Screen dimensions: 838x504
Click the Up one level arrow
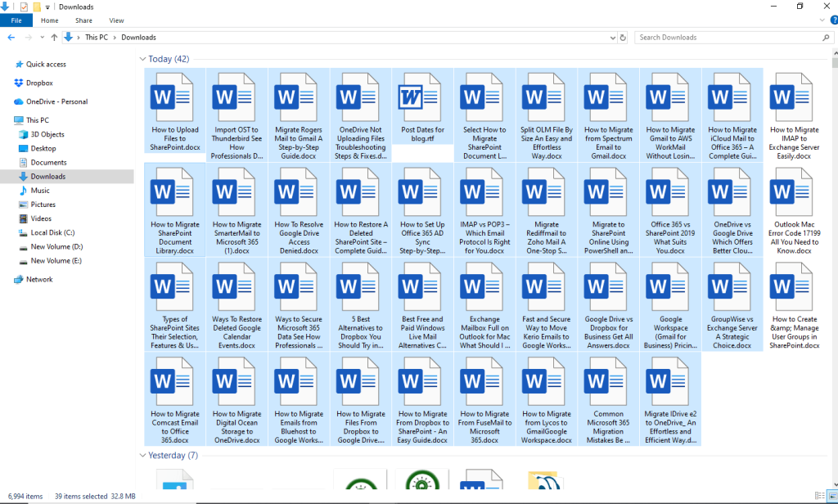tap(54, 38)
